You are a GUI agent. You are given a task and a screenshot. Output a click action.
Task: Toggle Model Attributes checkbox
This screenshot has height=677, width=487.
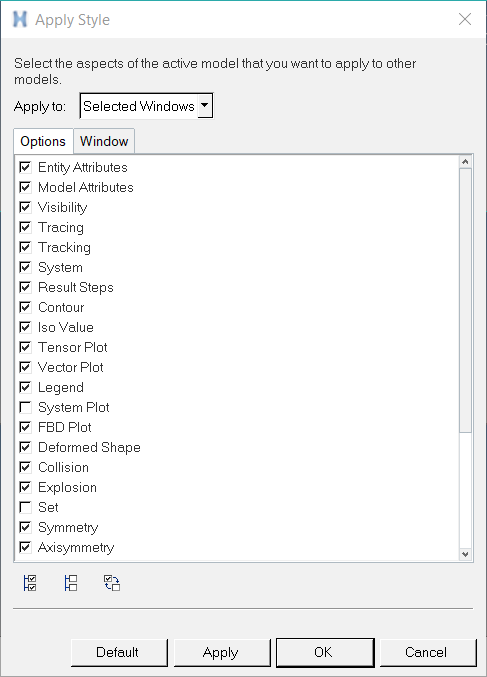tap(25, 187)
